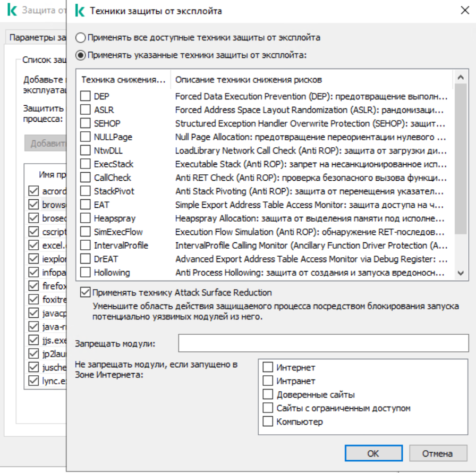Click the 'Запрещать модули' input field
The width and height of the screenshot is (476, 473).
[x=324, y=343]
